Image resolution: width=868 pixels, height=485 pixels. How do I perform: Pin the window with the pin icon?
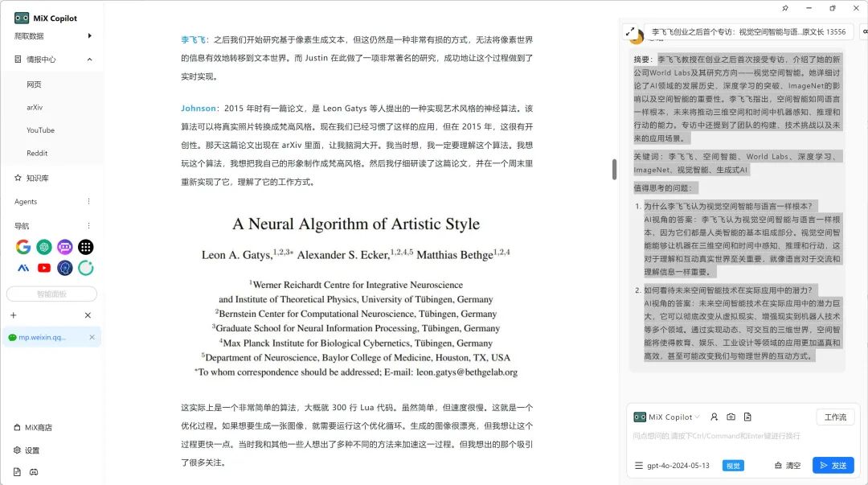coord(785,8)
